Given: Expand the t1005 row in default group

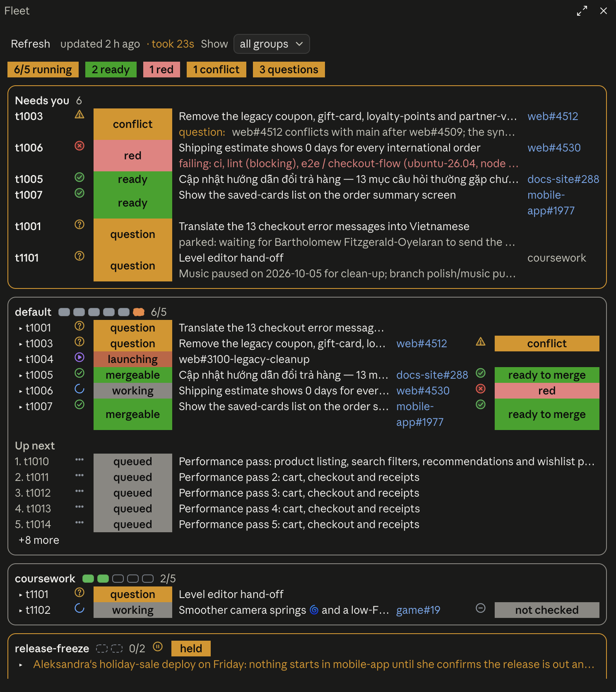Looking at the screenshot, I should pos(21,375).
